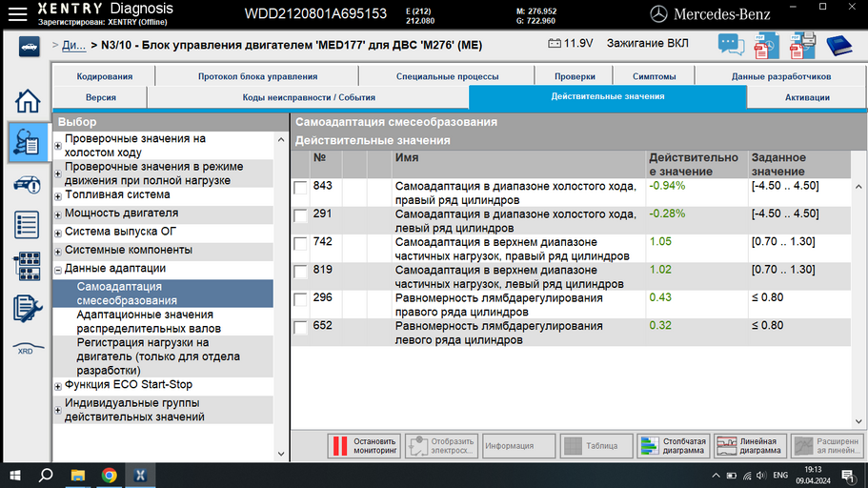This screenshot has height=488, width=868.
Task: Click XENTRY app icon in taskbar
Action: tap(140, 476)
